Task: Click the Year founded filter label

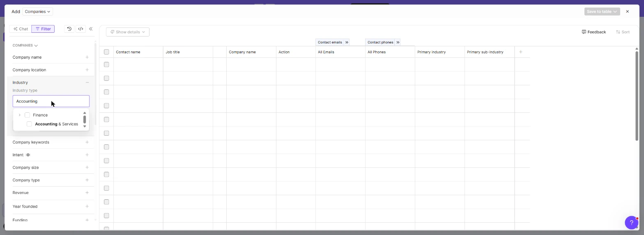Action: (x=25, y=206)
